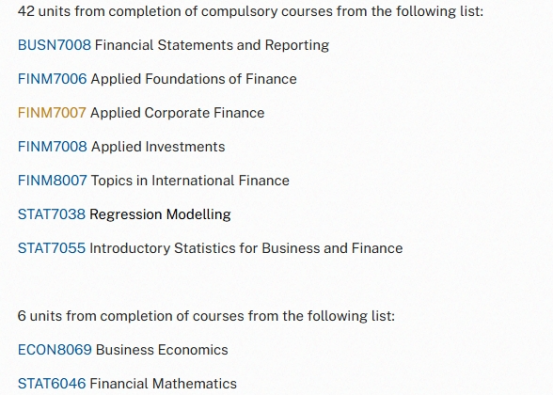Click 'Topics in International Finance' title text
Image resolution: width=554 pixels, height=396 pixels.
(x=190, y=181)
